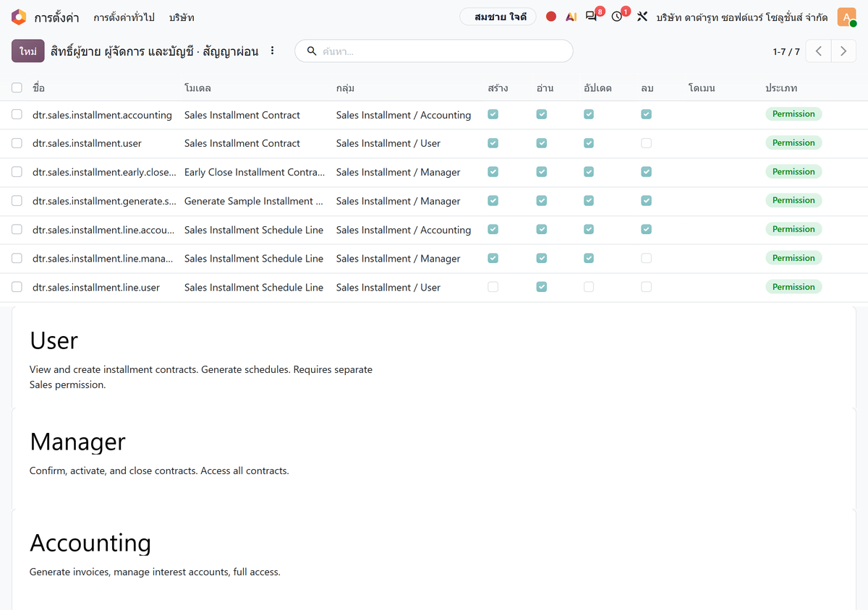Open the การตั้งค่า app menu title
Image resolution: width=868 pixels, height=610 pixels.
coord(56,17)
